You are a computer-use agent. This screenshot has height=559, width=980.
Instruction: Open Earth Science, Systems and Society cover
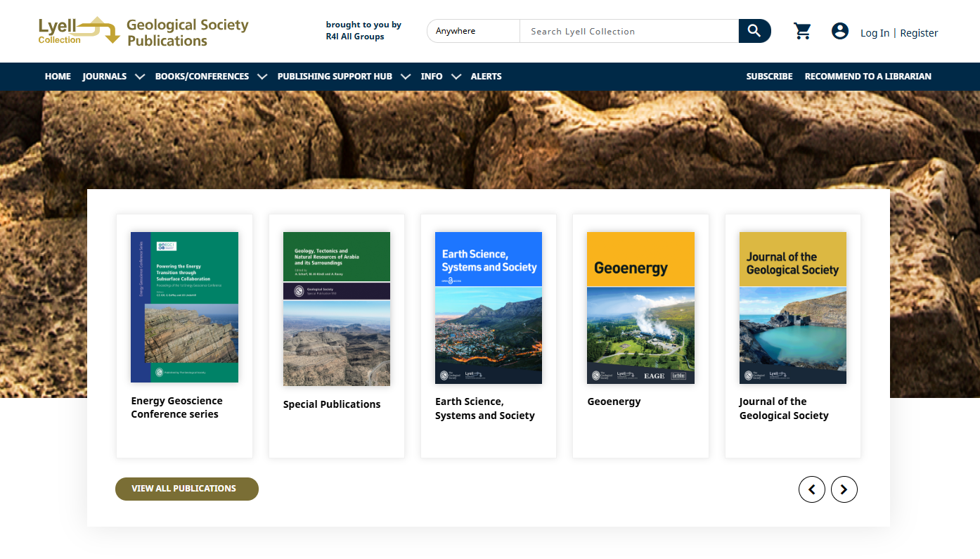click(x=489, y=308)
